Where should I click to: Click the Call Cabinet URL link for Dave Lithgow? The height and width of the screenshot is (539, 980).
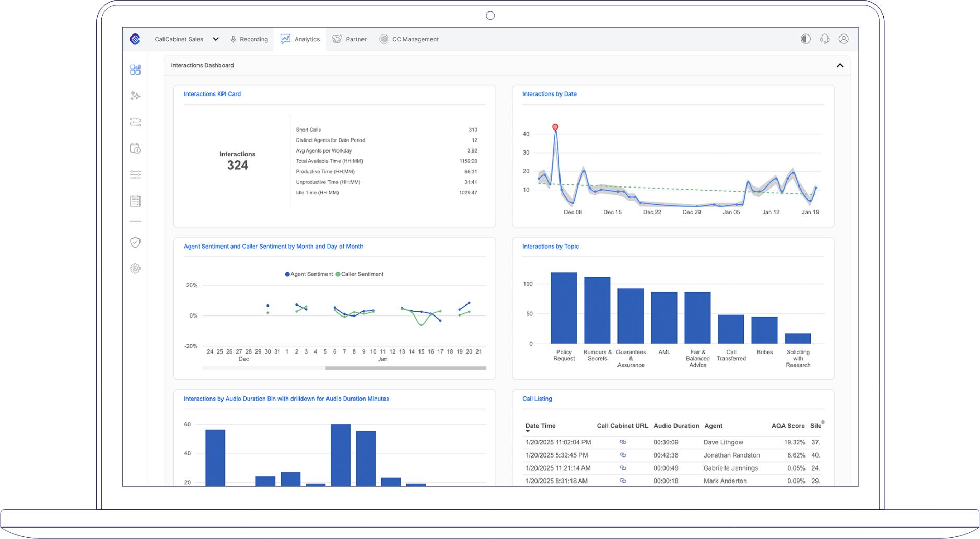click(x=622, y=442)
